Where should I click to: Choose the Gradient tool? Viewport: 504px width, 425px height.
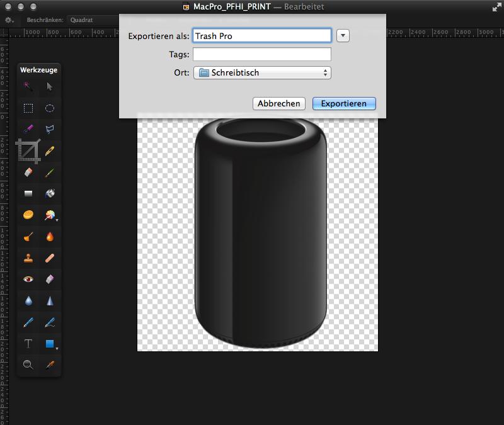pyautogui.click(x=28, y=193)
